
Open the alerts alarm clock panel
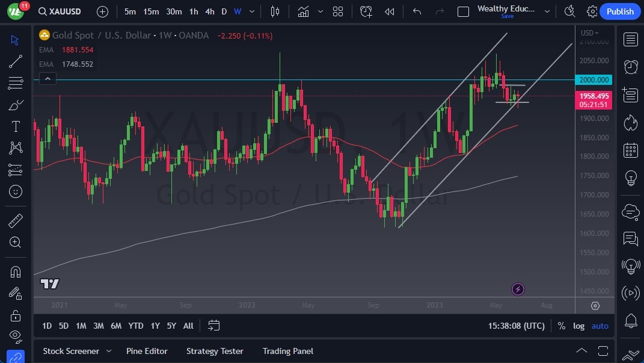click(630, 67)
